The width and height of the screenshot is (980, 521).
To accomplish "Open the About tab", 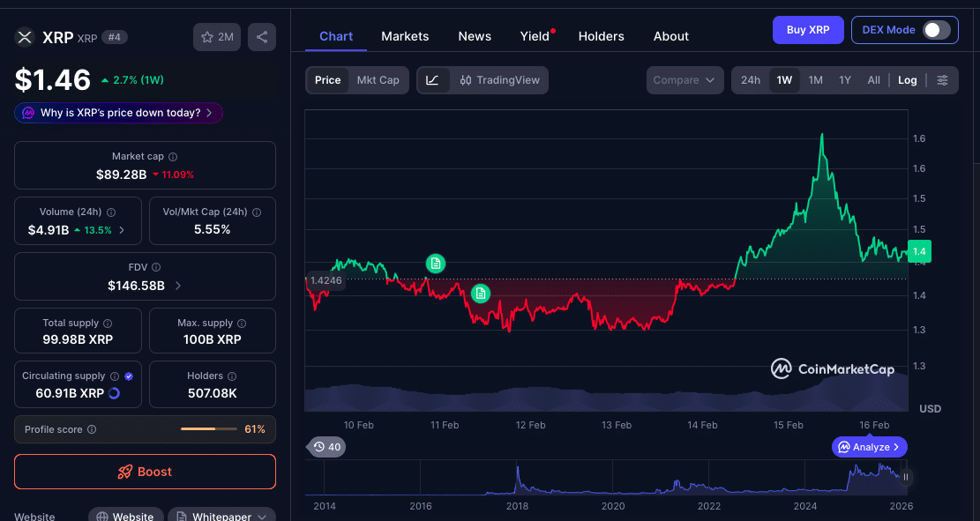I will point(671,36).
